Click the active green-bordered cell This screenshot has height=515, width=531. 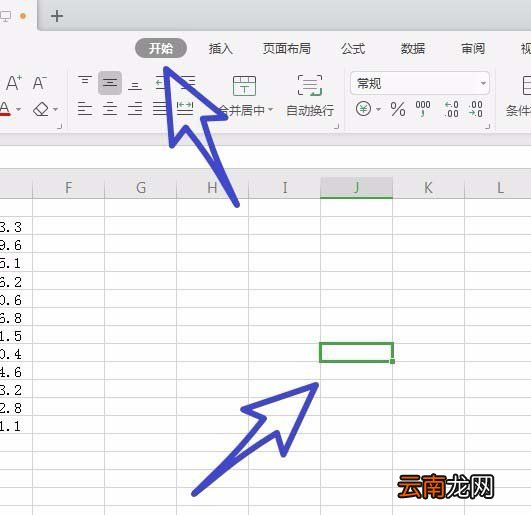click(356, 352)
